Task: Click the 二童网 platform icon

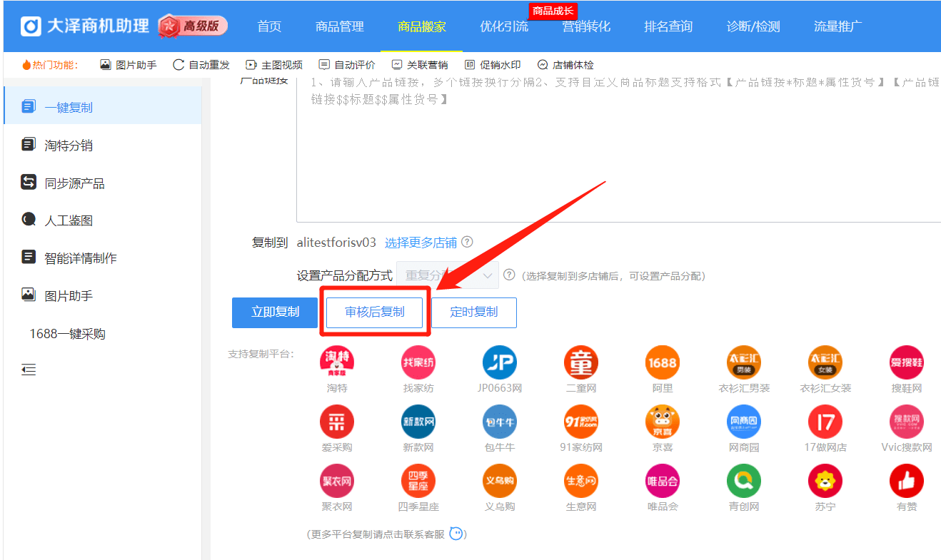Action: pyautogui.click(x=581, y=362)
